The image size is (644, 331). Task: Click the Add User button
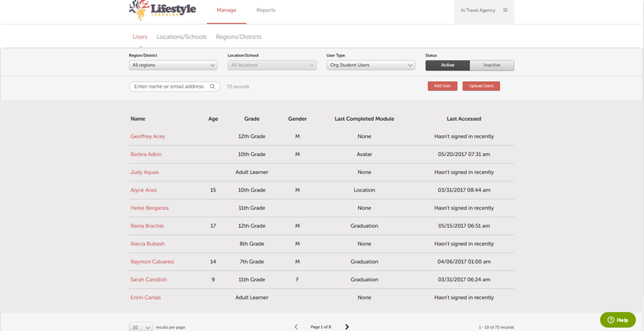[442, 86]
